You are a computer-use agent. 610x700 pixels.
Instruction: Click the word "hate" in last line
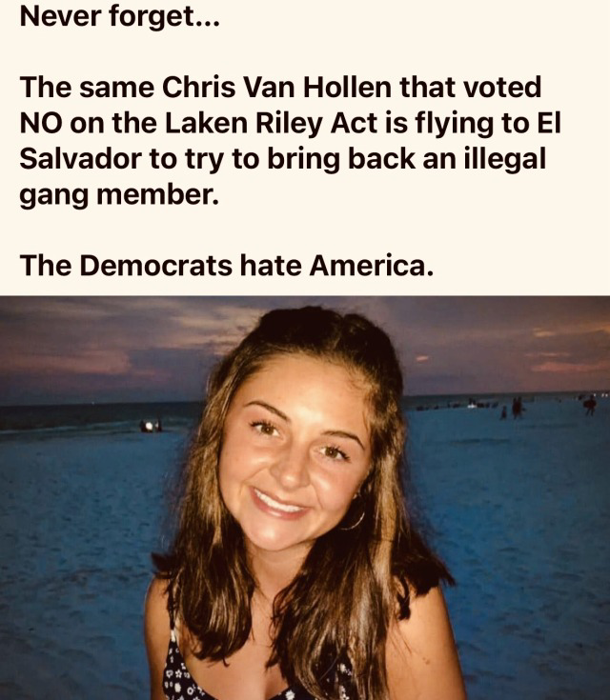pos(271,265)
